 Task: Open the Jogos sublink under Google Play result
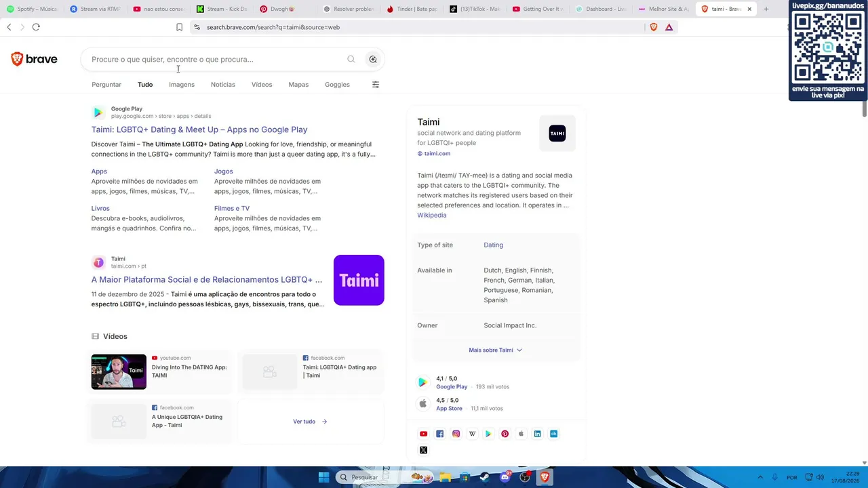point(224,171)
